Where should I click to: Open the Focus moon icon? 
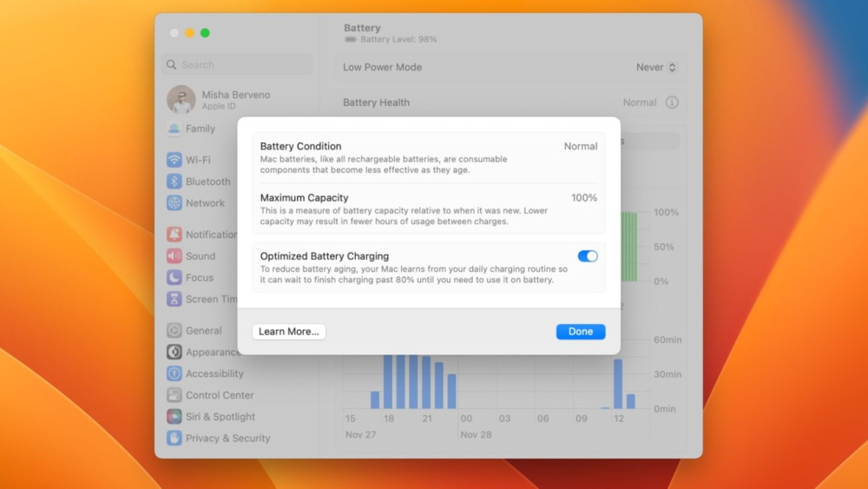coord(174,278)
